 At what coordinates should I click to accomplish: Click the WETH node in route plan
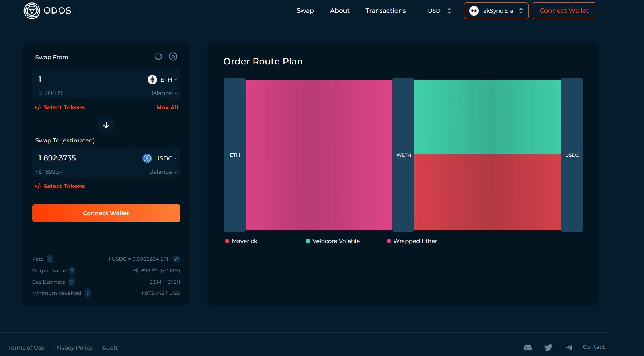coord(404,155)
